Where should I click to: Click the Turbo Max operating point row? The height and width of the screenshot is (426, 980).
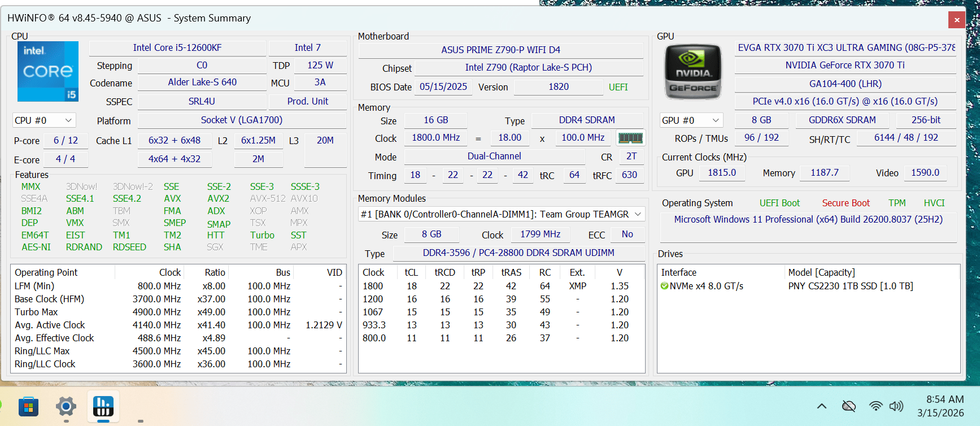point(178,312)
